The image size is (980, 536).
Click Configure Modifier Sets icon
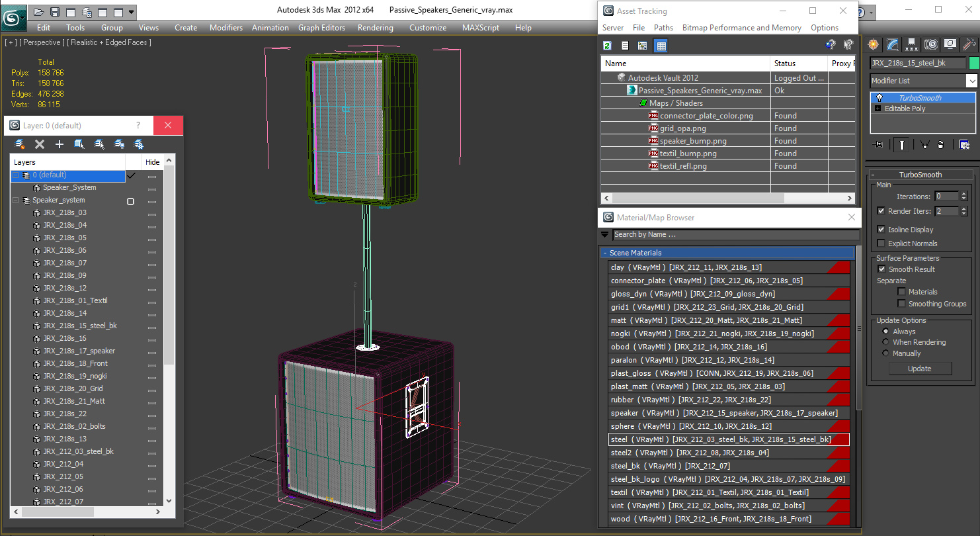pyautogui.click(x=964, y=144)
